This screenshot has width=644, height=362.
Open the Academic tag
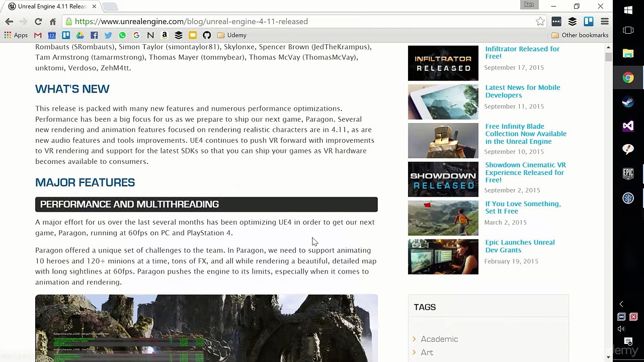pyautogui.click(x=439, y=339)
